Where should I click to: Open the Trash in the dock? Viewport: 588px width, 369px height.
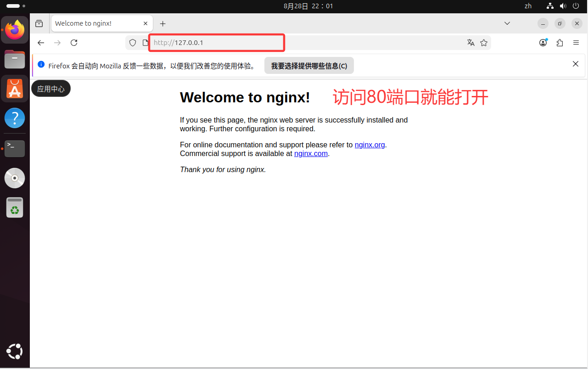click(x=15, y=207)
